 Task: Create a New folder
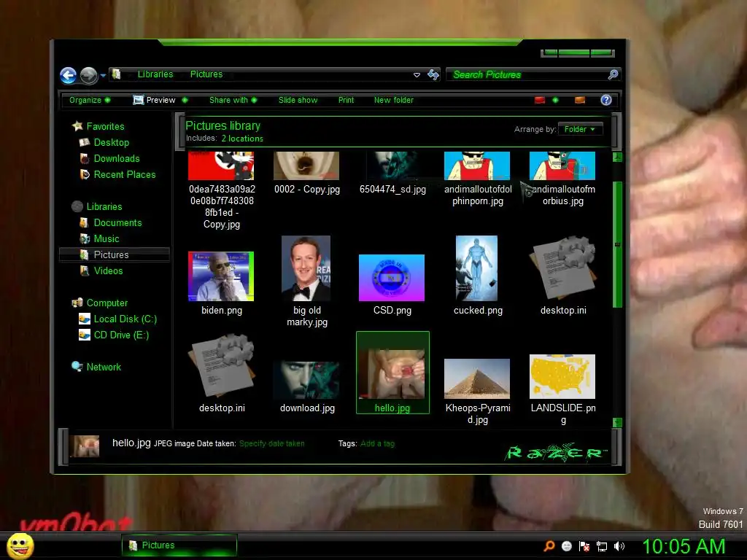(393, 100)
